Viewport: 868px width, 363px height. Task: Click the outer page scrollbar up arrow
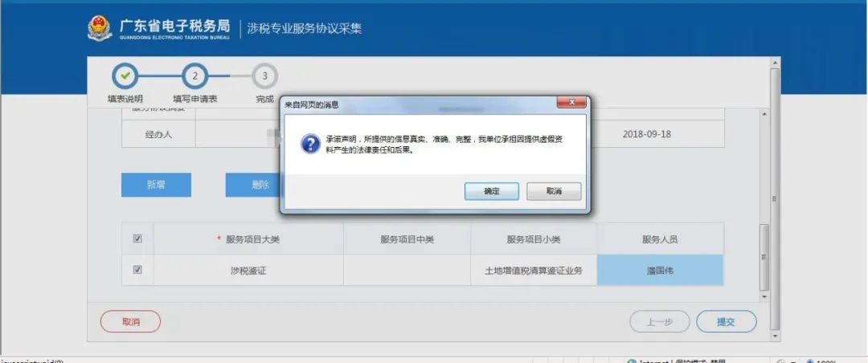point(775,61)
